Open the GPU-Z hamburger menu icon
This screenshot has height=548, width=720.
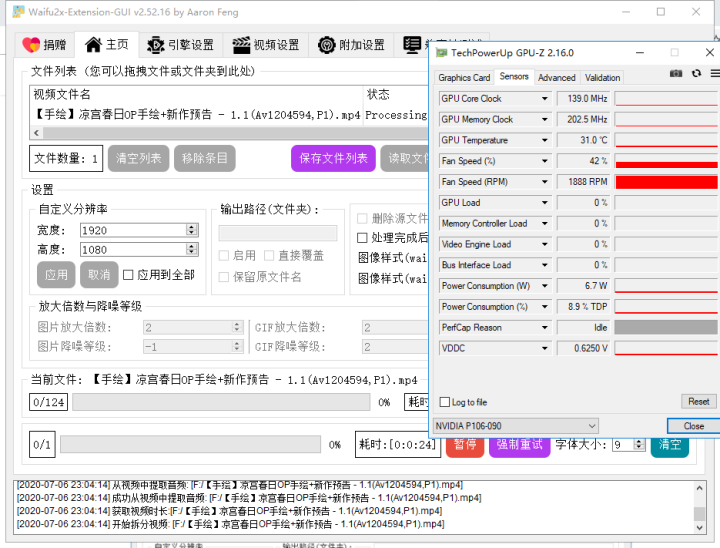click(x=715, y=73)
